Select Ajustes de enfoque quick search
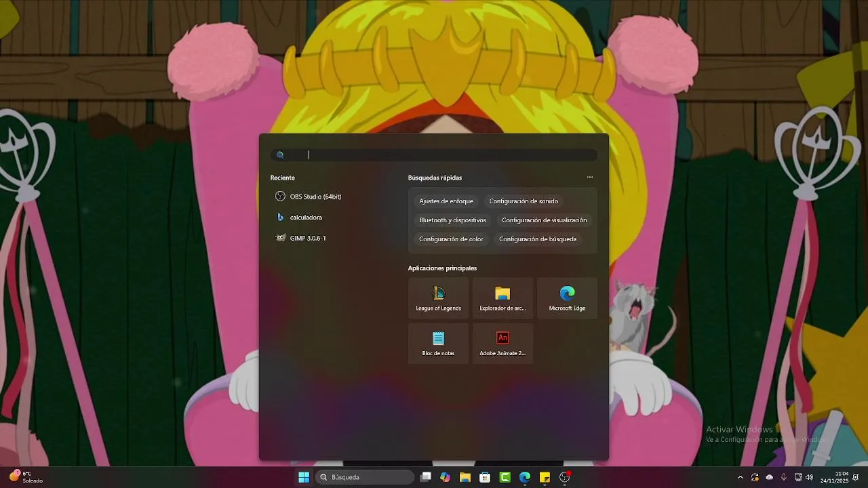Screen dimensions: 868x488 click(446, 201)
